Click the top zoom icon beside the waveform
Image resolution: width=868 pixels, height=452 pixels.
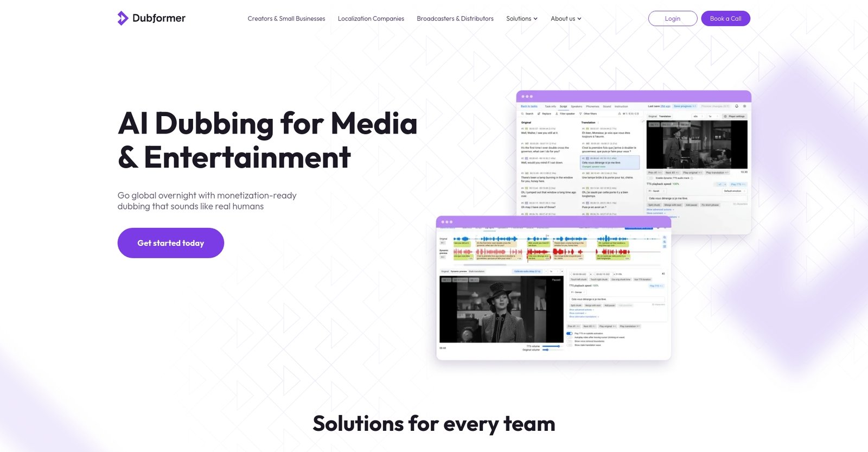point(665,238)
